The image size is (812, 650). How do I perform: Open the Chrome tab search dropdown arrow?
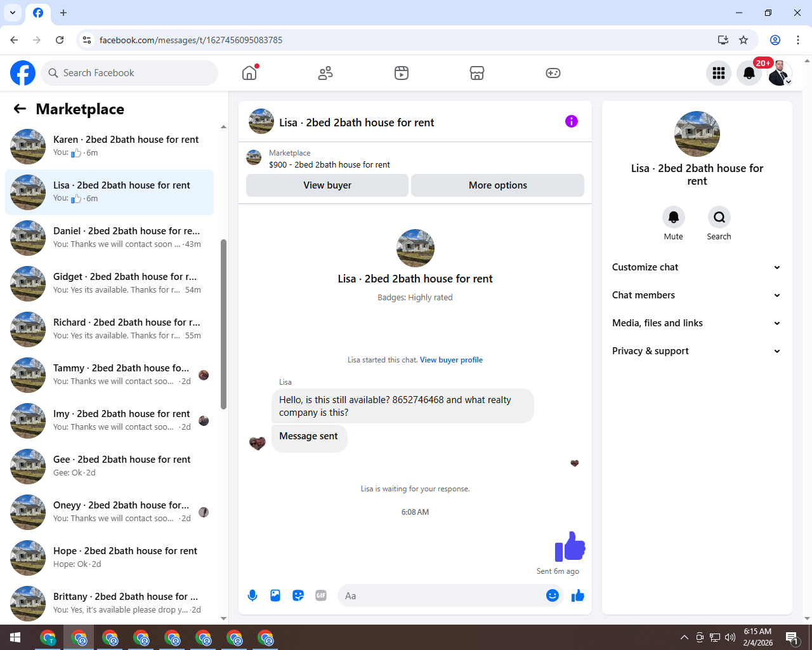click(x=13, y=13)
